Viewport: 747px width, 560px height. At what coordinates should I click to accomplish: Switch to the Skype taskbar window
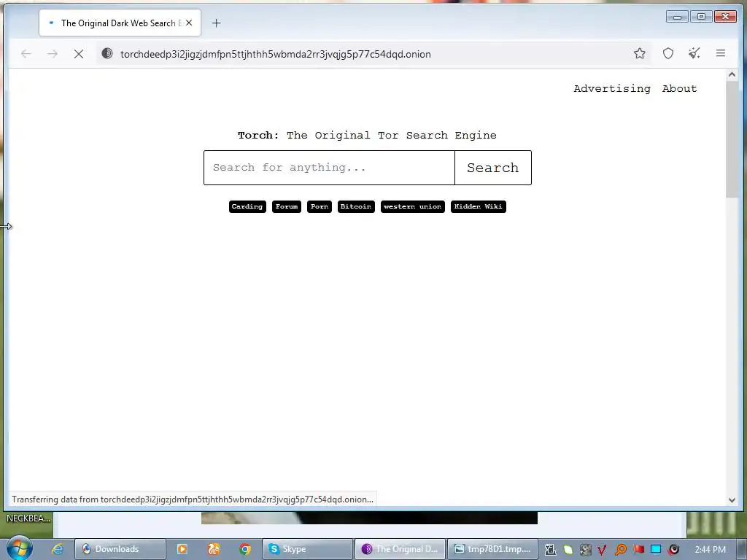pos(307,549)
